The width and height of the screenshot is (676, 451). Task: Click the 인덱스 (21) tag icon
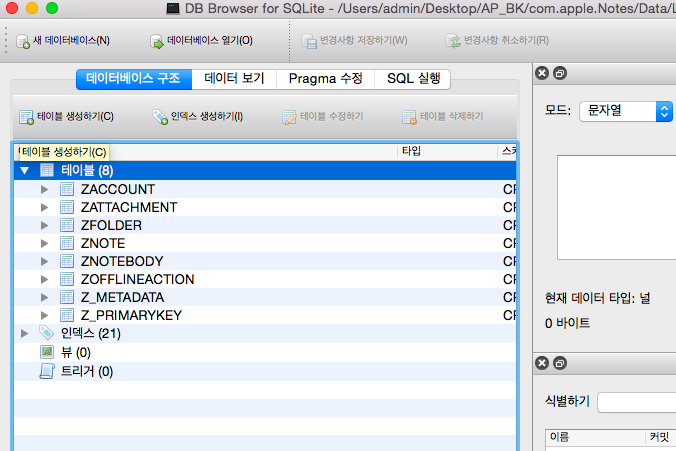coord(47,333)
